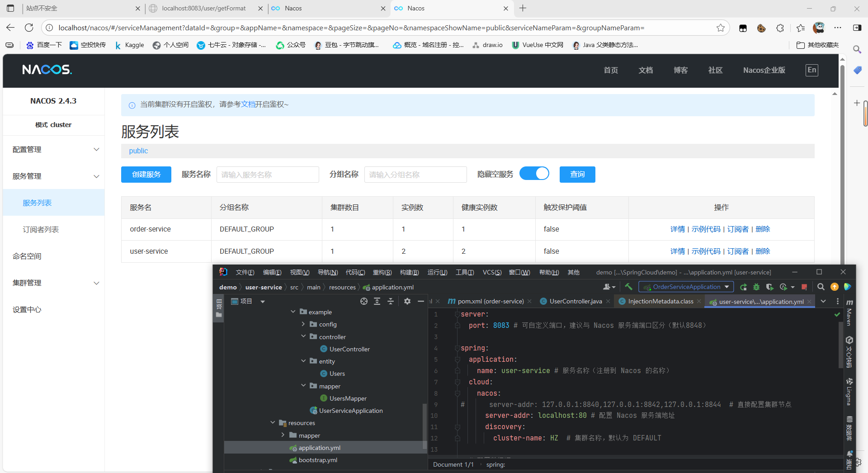
Task: Open 订阅者 for order-service
Action: pyautogui.click(x=738, y=229)
